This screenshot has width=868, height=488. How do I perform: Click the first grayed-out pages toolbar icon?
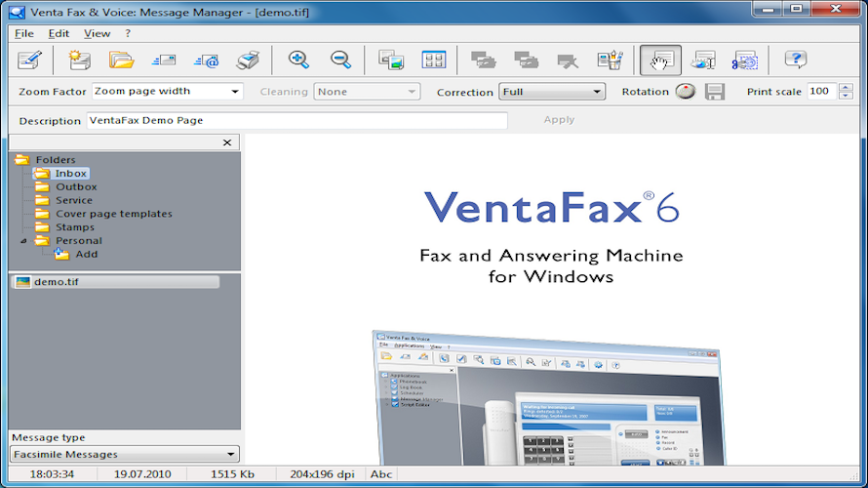[x=484, y=60]
